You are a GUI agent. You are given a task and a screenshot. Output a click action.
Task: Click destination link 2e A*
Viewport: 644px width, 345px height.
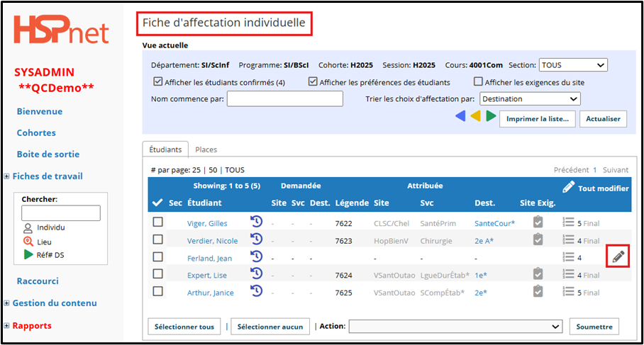pos(484,241)
